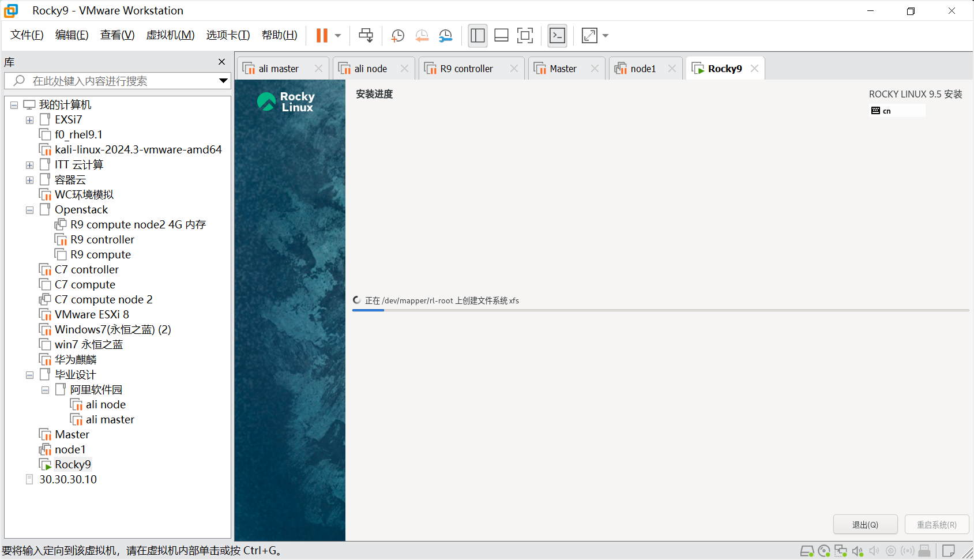974x560 pixels.
Task: Click the message log note icon
Action: coord(948,551)
